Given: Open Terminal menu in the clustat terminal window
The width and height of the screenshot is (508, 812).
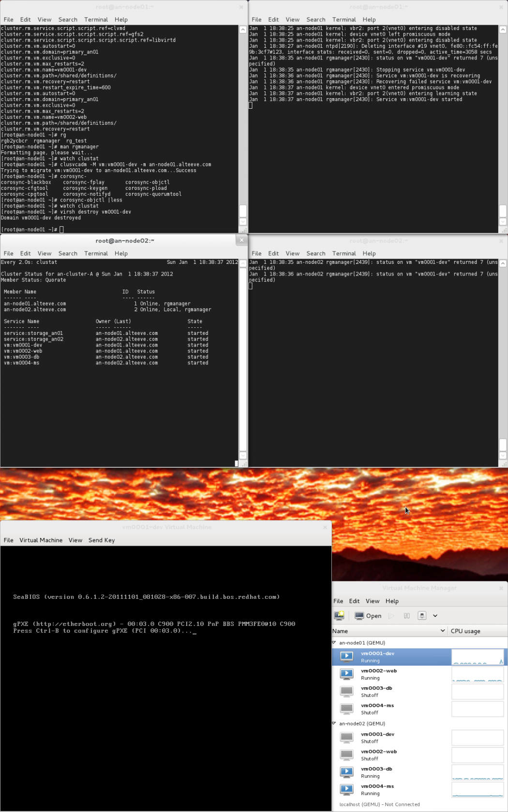Looking at the screenshot, I should tap(96, 253).
